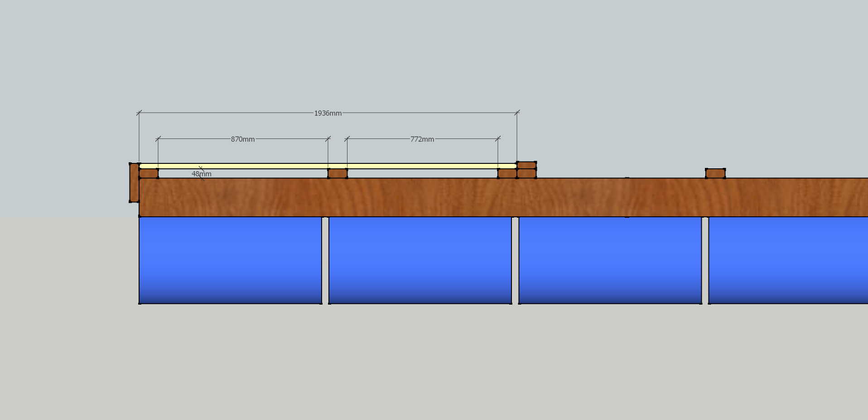Select the third blue barrel from left
The image size is (868, 420).
pos(610,260)
